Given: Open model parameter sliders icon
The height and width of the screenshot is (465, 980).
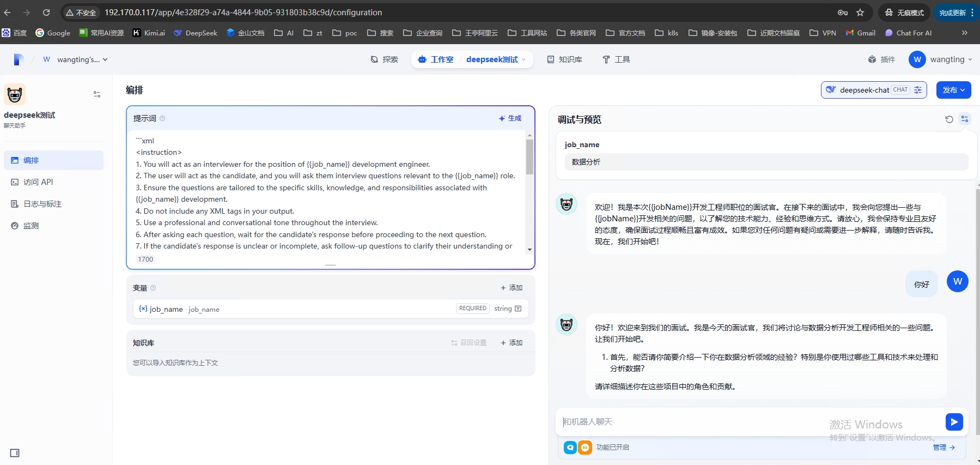Looking at the screenshot, I should pyautogui.click(x=918, y=90).
